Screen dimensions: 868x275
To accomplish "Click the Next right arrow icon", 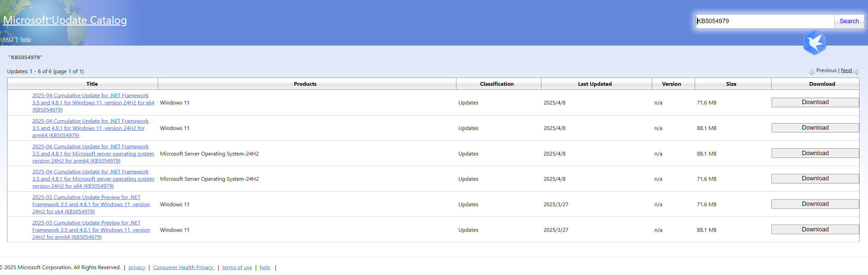I will [856, 72].
